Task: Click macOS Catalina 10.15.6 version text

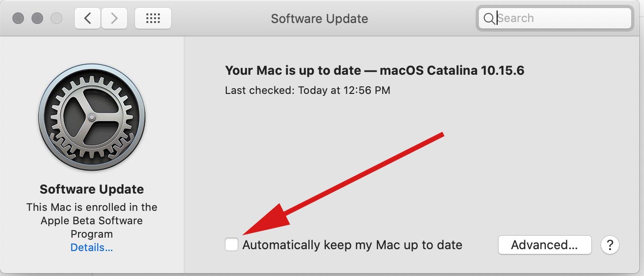Action: 452,71
